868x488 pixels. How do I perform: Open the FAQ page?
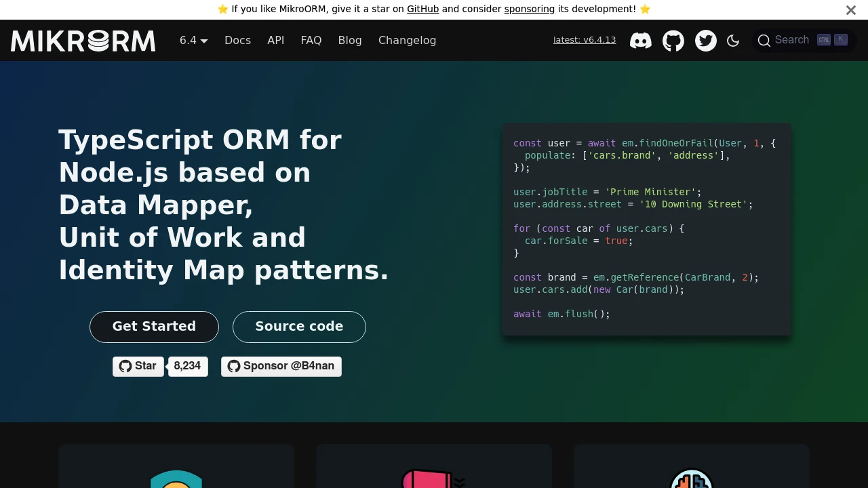point(311,40)
